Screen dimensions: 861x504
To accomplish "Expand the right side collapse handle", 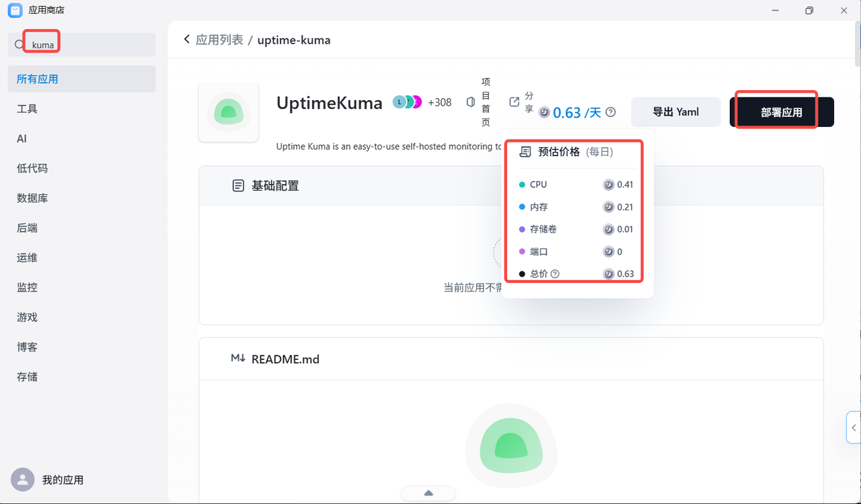I will coord(853,427).
